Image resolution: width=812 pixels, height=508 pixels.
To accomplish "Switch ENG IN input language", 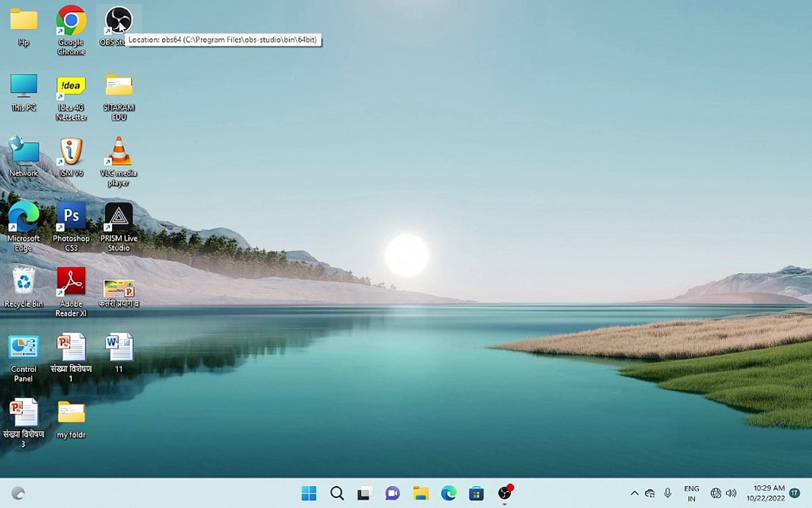I will point(691,493).
